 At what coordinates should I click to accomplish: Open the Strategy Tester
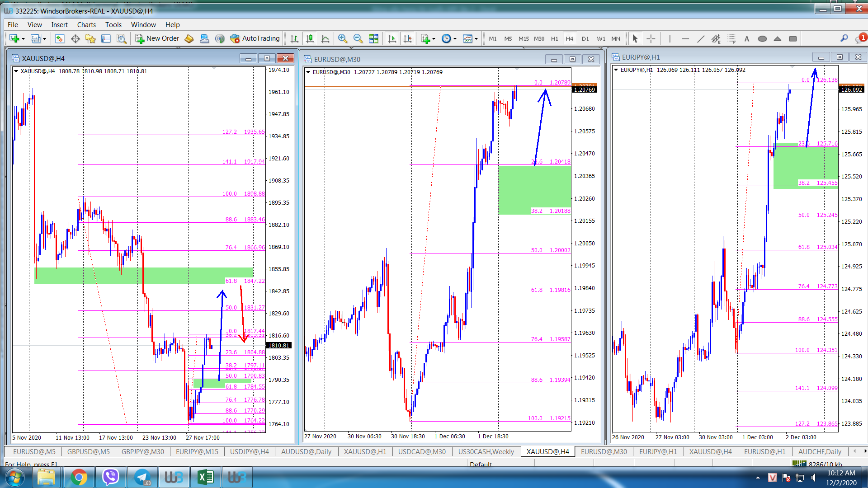click(121, 39)
